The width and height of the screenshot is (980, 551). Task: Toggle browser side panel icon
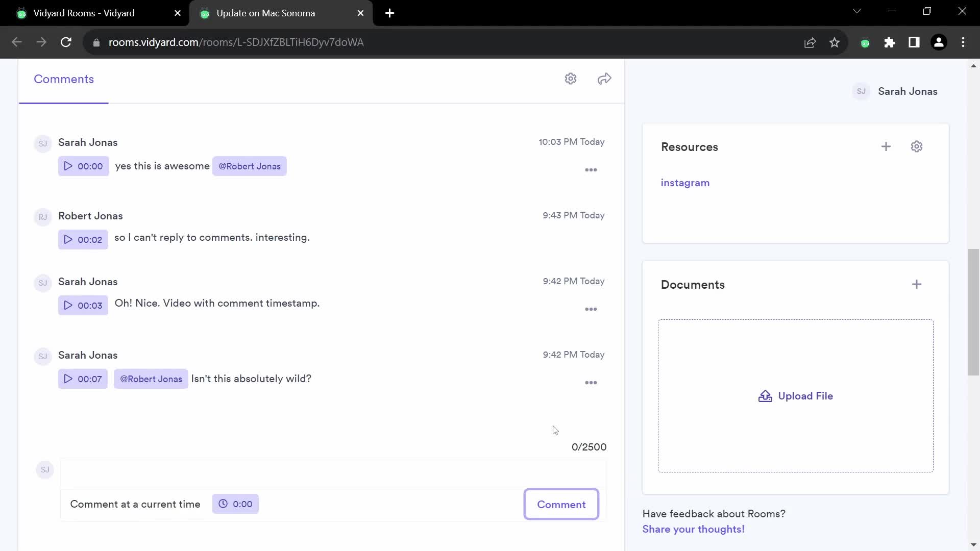pos(914,42)
